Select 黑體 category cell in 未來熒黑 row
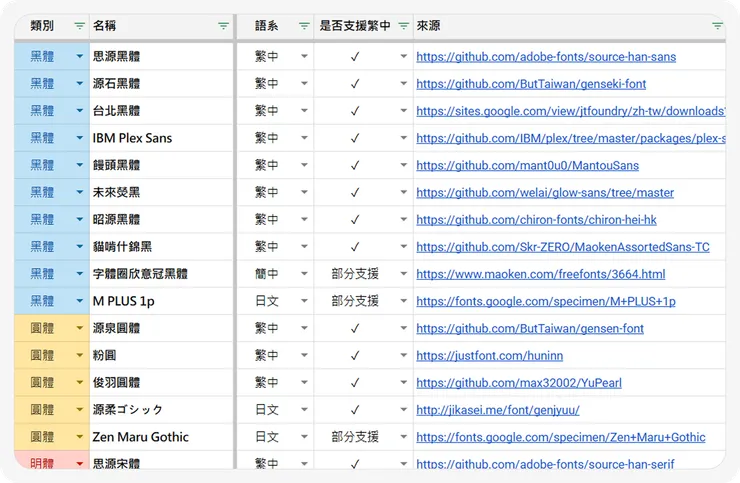 (51, 192)
